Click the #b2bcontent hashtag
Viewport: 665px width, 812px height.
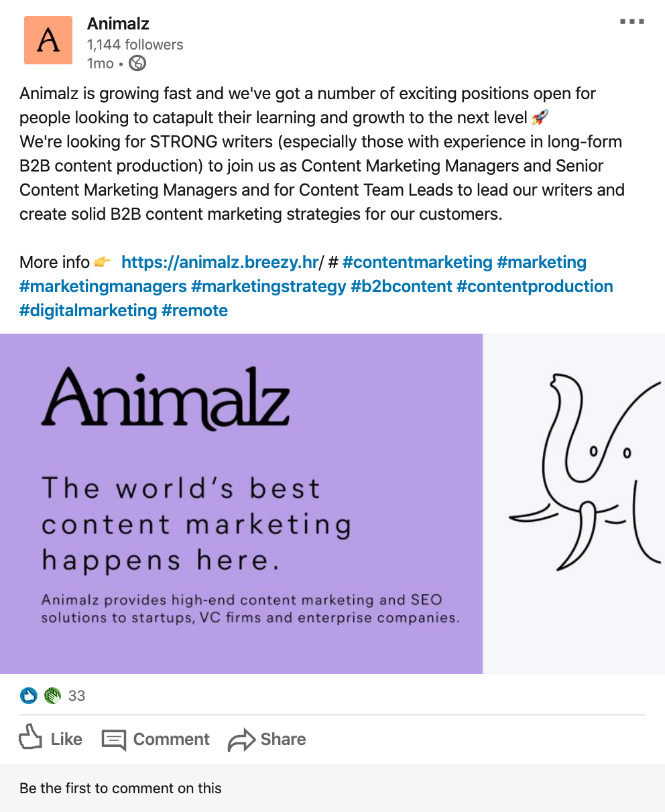(x=402, y=286)
